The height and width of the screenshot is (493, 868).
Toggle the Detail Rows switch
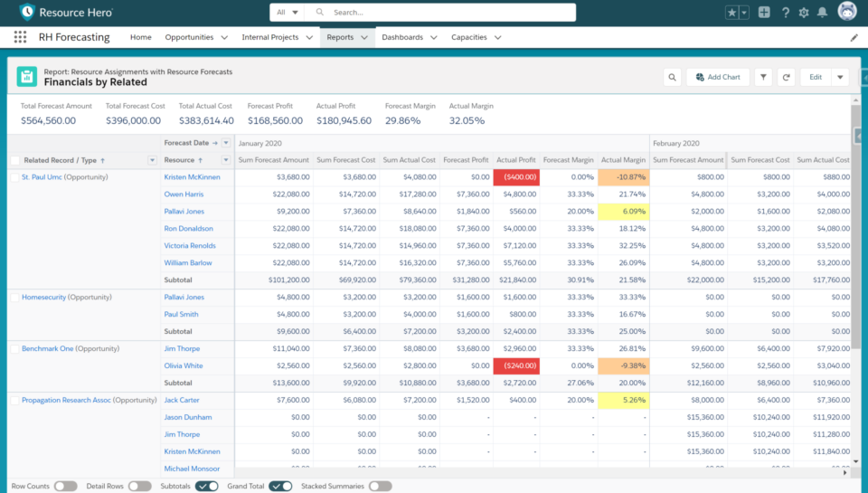[x=139, y=486]
